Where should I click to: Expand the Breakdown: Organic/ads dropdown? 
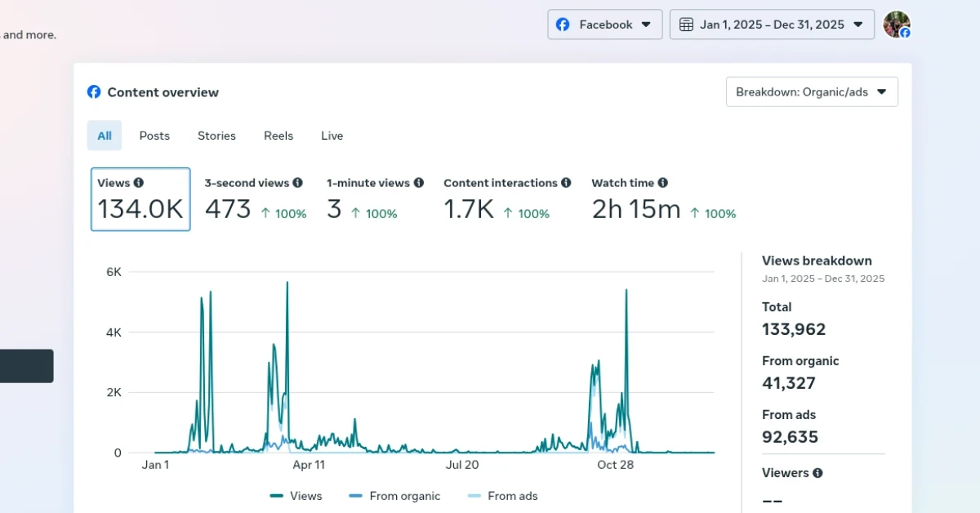click(811, 92)
